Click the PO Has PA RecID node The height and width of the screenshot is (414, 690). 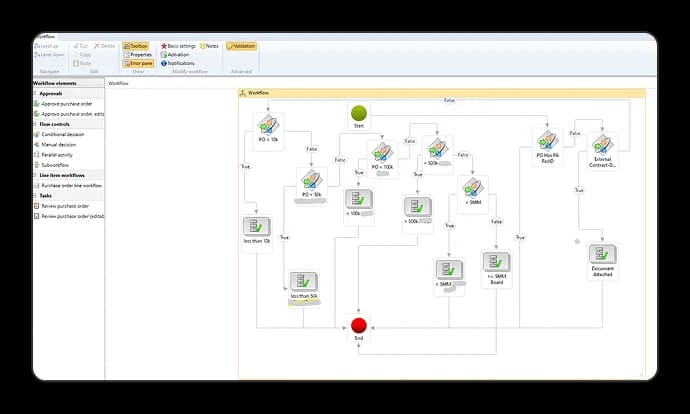tap(546, 142)
